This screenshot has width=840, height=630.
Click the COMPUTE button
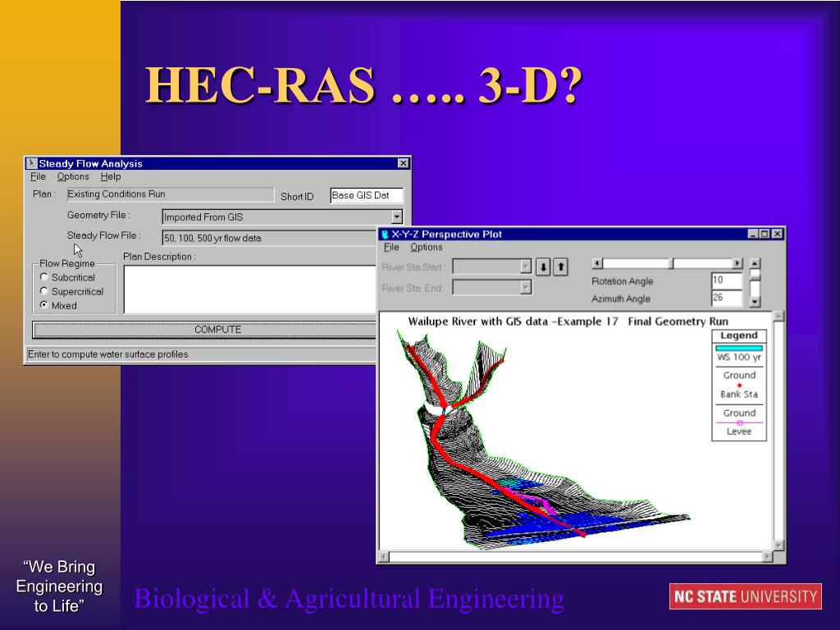pyautogui.click(x=206, y=330)
